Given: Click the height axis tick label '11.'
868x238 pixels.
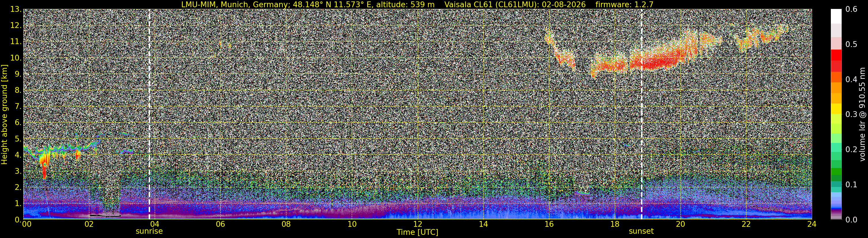Looking at the screenshot, I should [x=16, y=41].
